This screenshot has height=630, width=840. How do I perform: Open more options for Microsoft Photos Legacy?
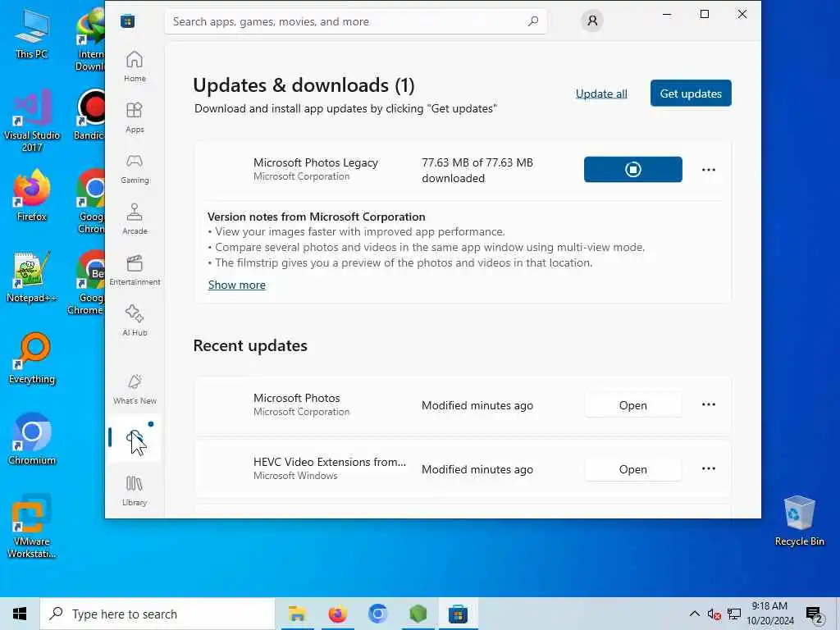[708, 169]
